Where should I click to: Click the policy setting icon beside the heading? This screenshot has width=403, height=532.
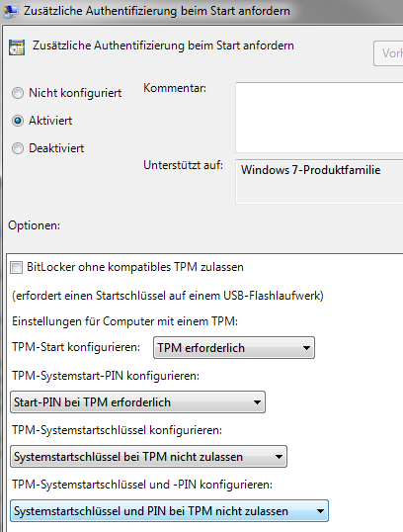coord(17,47)
